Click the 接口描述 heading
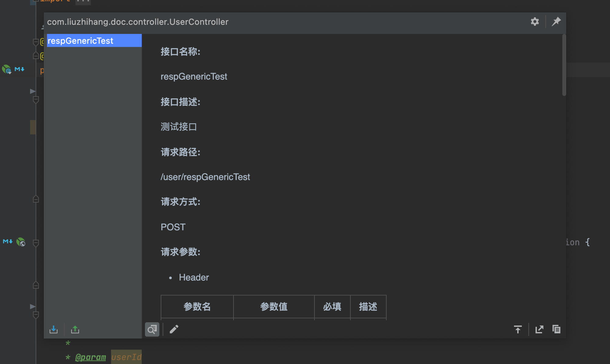The image size is (610, 364). [x=180, y=102]
